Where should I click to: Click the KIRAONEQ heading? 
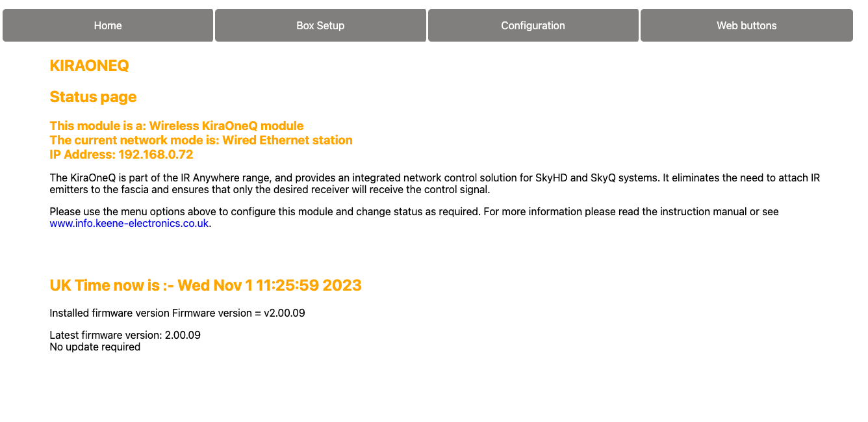click(x=88, y=65)
